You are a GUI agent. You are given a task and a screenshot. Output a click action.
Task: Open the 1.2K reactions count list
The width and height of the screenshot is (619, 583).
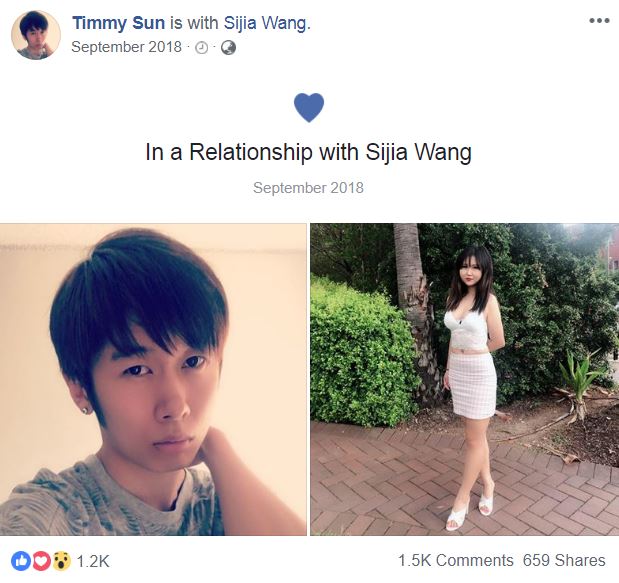tap(93, 561)
